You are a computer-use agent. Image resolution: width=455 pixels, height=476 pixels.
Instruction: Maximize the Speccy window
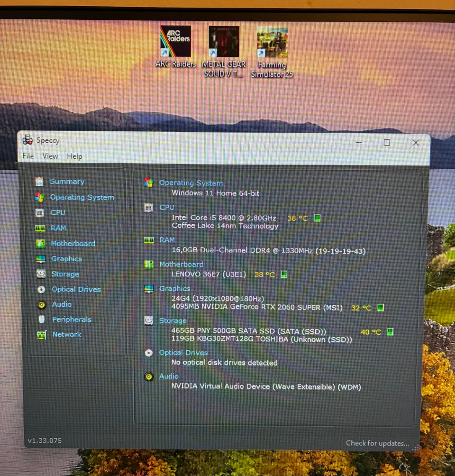(x=387, y=142)
